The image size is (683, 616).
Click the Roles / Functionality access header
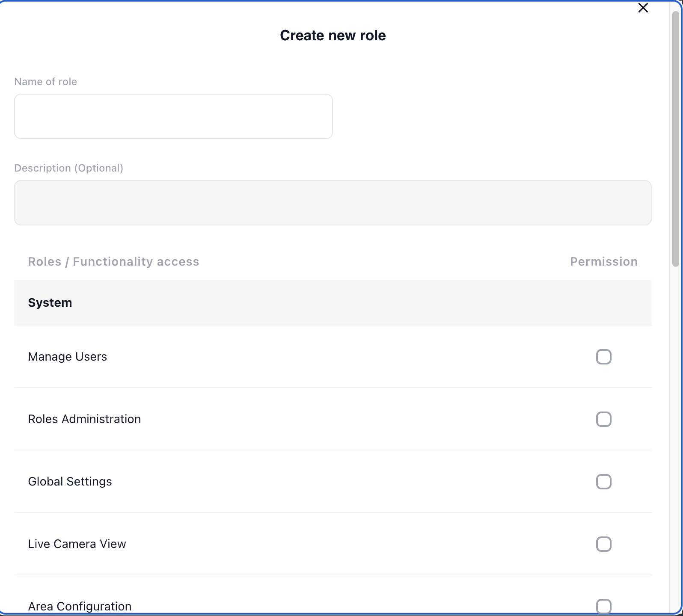(x=113, y=262)
